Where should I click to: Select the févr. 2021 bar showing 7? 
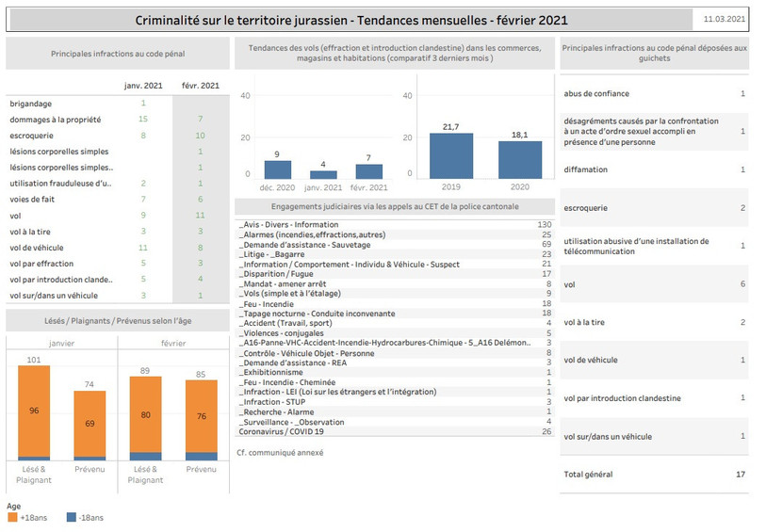tap(368, 171)
